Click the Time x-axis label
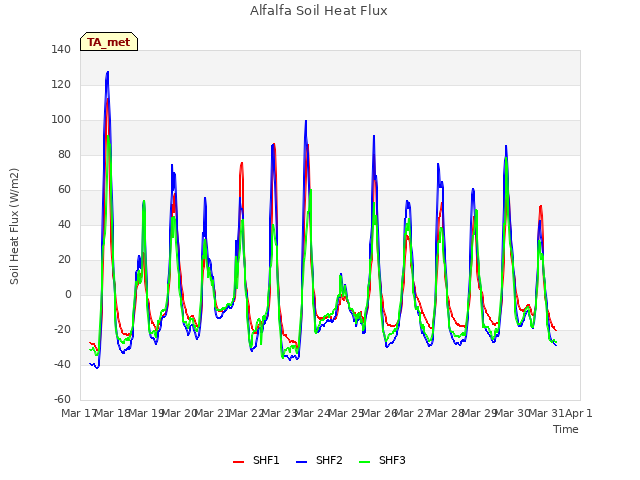This screenshot has height=480, width=640. (x=566, y=429)
